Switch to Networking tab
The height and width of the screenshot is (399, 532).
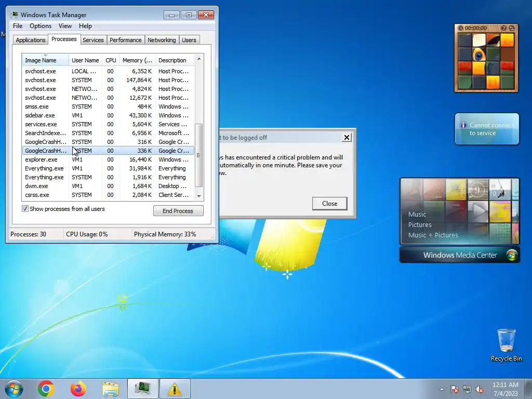coord(162,40)
